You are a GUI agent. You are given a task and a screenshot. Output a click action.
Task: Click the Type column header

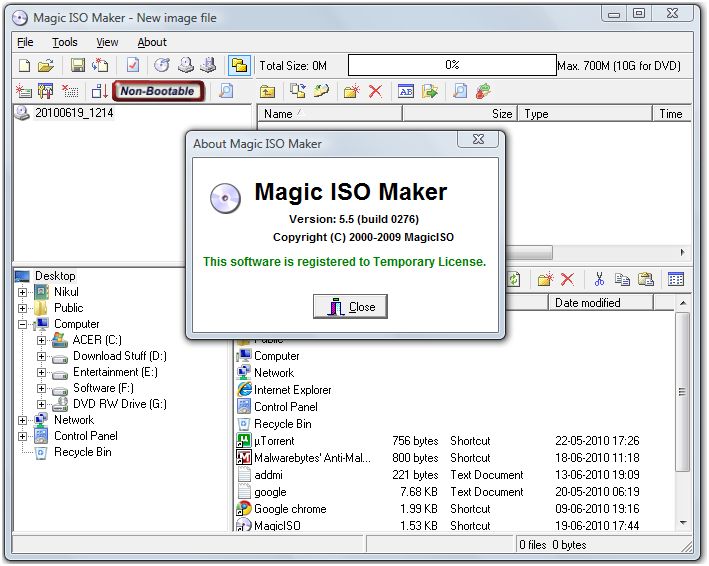coord(585,114)
